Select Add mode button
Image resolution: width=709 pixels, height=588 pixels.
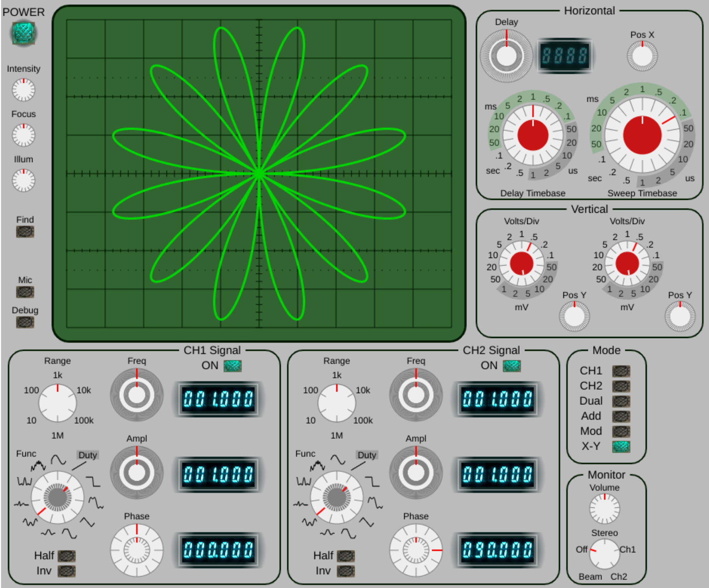621,416
